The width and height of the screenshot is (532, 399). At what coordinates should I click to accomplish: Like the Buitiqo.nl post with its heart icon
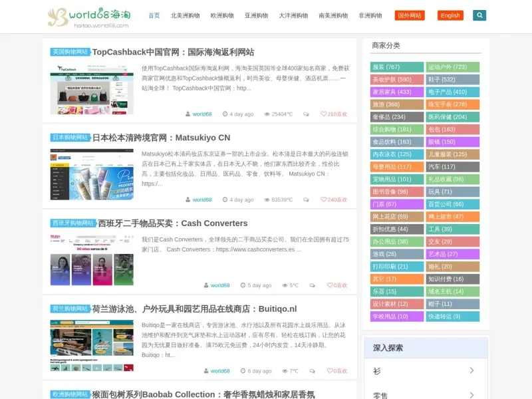(x=337, y=371)
